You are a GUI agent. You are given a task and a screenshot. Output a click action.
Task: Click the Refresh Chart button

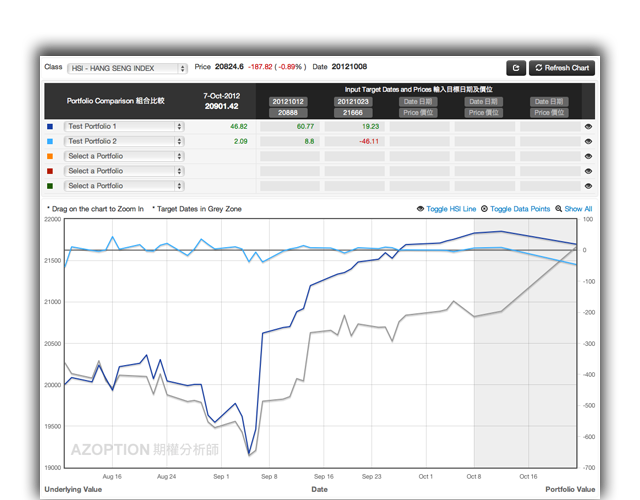tap(562, 68)
